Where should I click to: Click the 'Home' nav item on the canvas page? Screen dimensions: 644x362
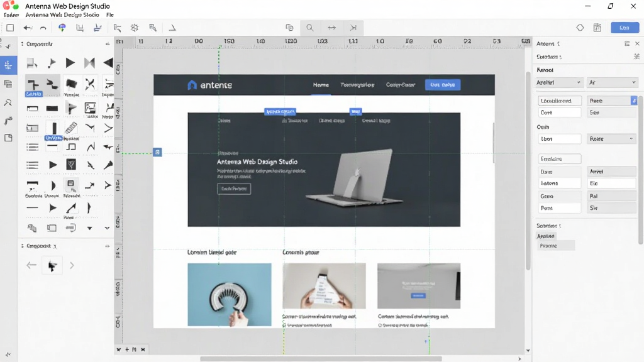point(321,85)
